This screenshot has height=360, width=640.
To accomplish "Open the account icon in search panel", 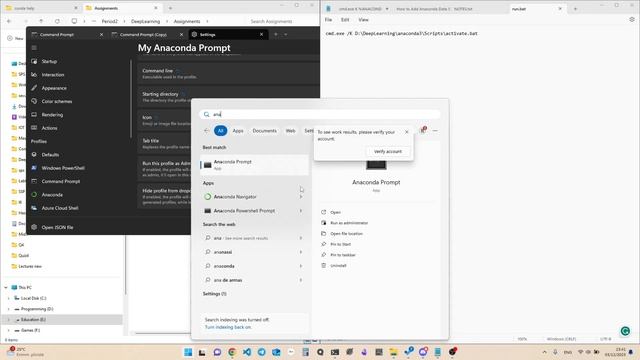I will pos(423,130).
